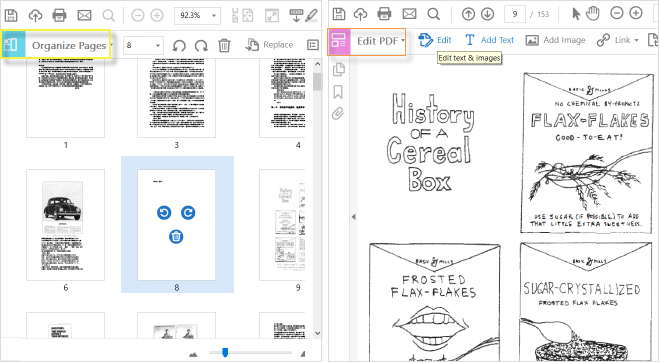Click the Save icon in the right Edit PDF window
The height and width of the screenshot is (362, 660).
click(339, 14)
